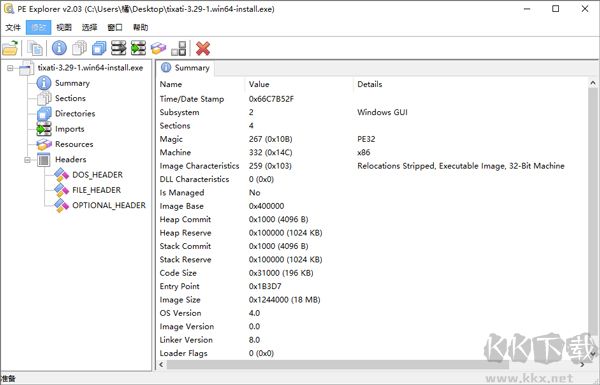Select the Entry Point value 0x1B3D7
Screen dimensions: 600x385
265,287
